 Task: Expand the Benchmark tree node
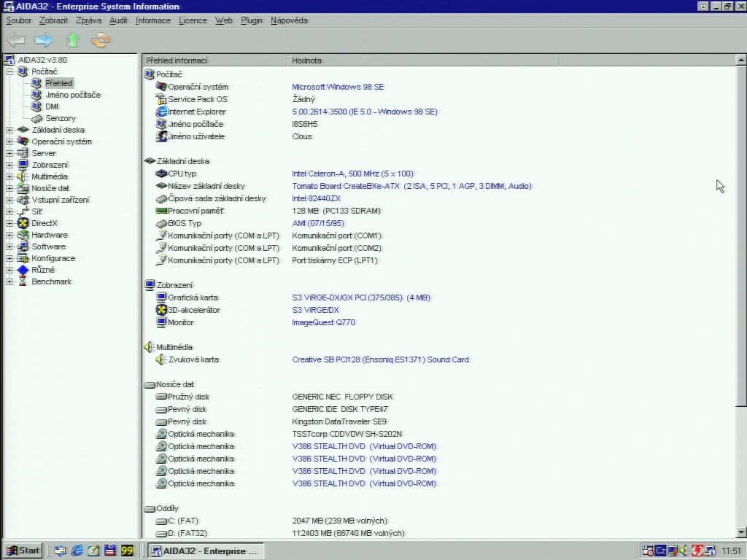point(9,281)
